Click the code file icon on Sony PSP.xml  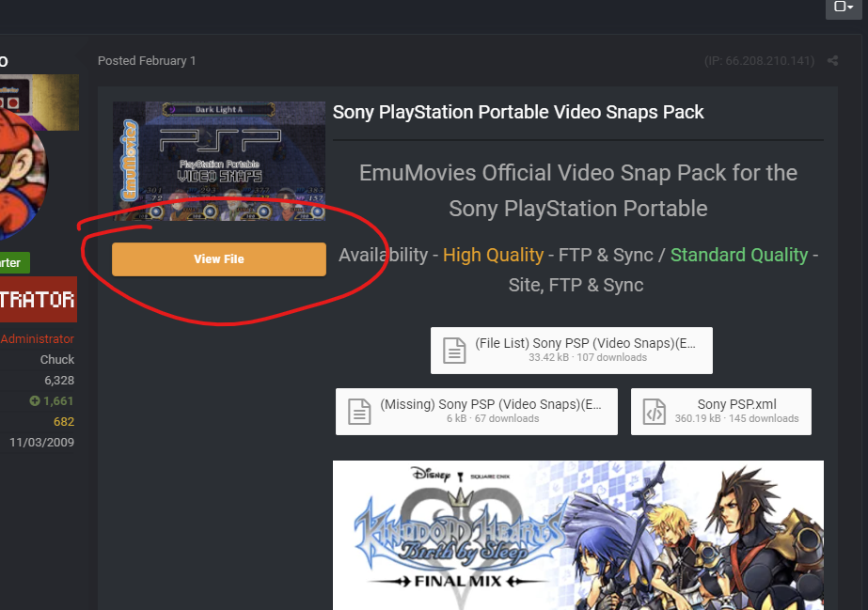[x=655, y=412]
